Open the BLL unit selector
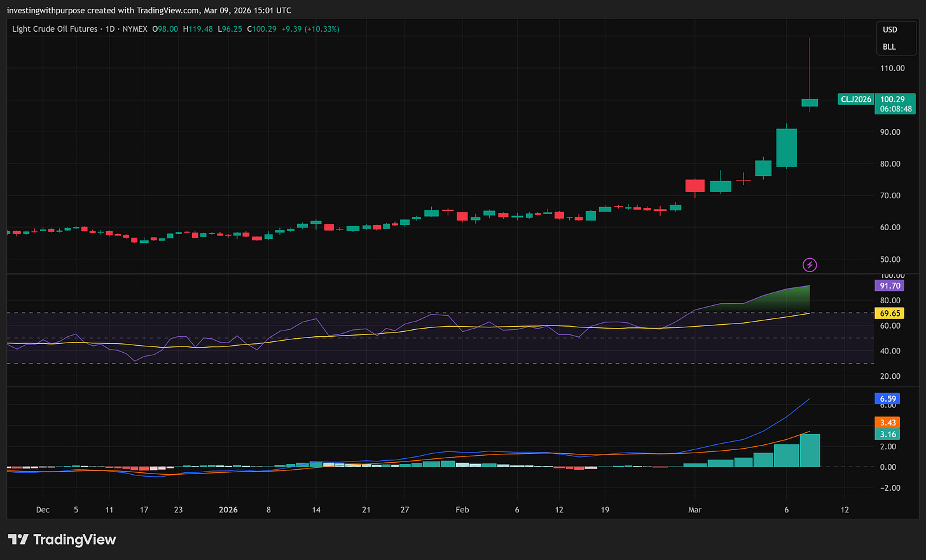 [x=889, y=47]
